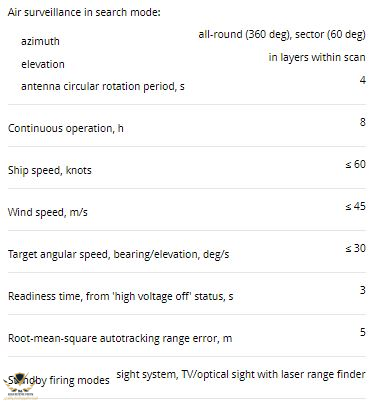Image resolution: width=376 pixels, height=401 pixels.
Task: Select 'TV/optical sight with laser range finder' text
Action: pyautogui.click(x=273, y=374)
